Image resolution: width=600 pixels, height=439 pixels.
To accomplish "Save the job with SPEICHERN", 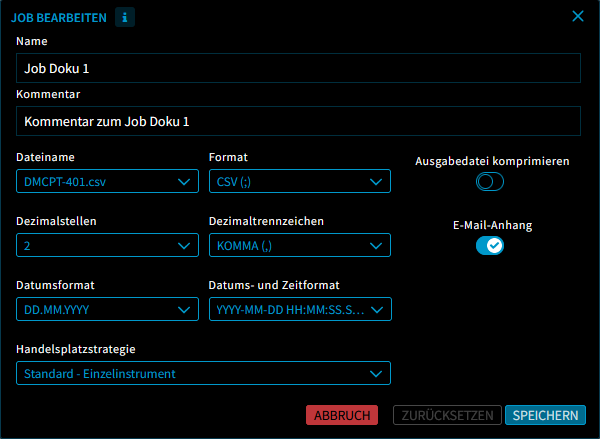I will (x=545, y=415).
